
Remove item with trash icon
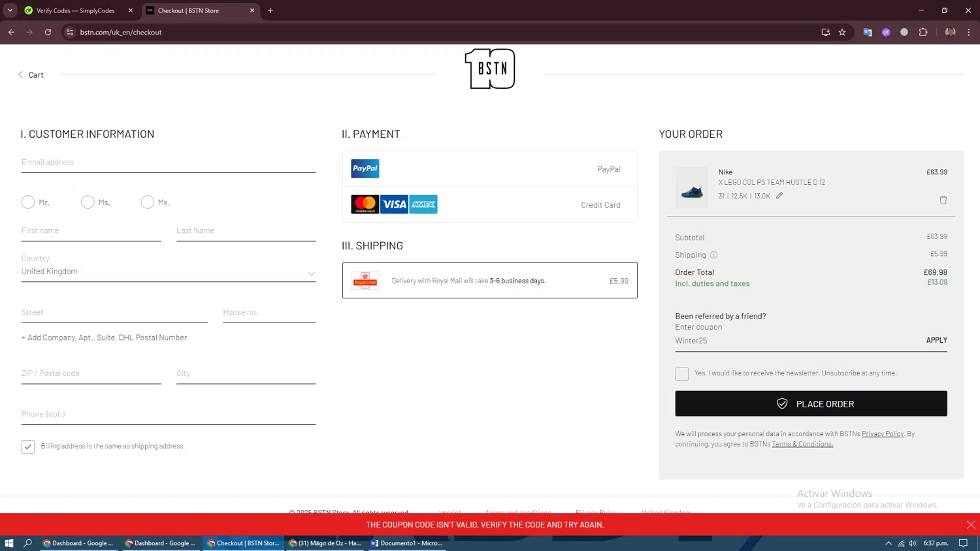tap(943, 200)
